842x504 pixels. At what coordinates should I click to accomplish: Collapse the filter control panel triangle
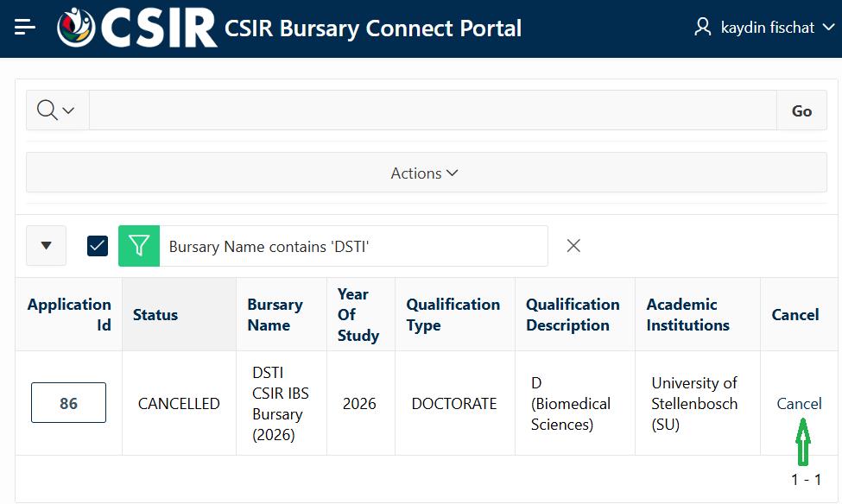coord(46,246)
